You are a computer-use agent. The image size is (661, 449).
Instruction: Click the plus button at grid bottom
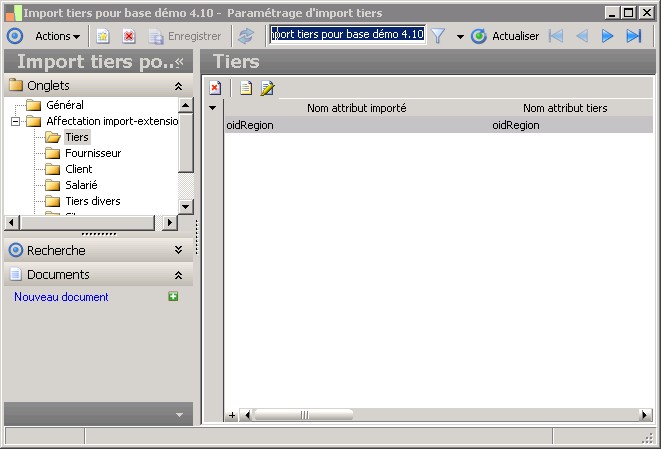232,415
